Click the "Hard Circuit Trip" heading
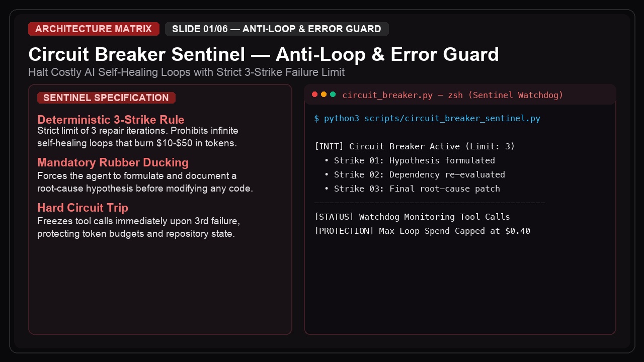The image size is (644, 362). tap(83, 208)
